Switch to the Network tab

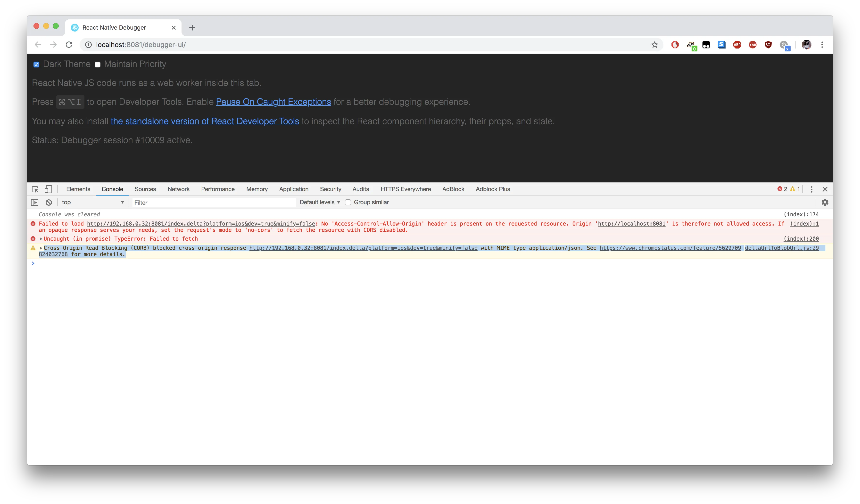tap(178, 189)
